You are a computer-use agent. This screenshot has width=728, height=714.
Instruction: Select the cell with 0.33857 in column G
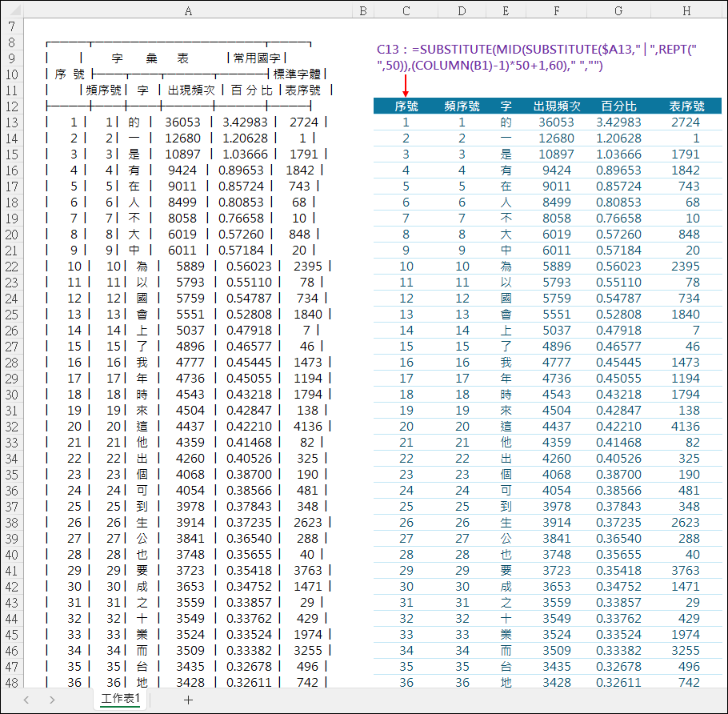[x=618, y=603]
